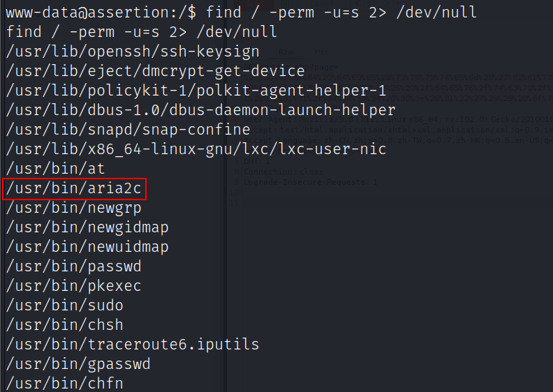The image size is (553, 392).
Task: Click the traceroute6.iputils path entry
Action: (133, 345)
